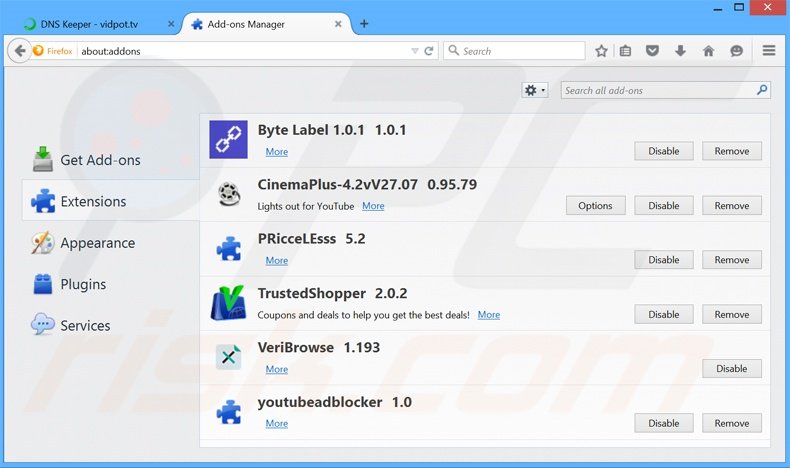Remove the CinemaPlus extension

point(732,206)
